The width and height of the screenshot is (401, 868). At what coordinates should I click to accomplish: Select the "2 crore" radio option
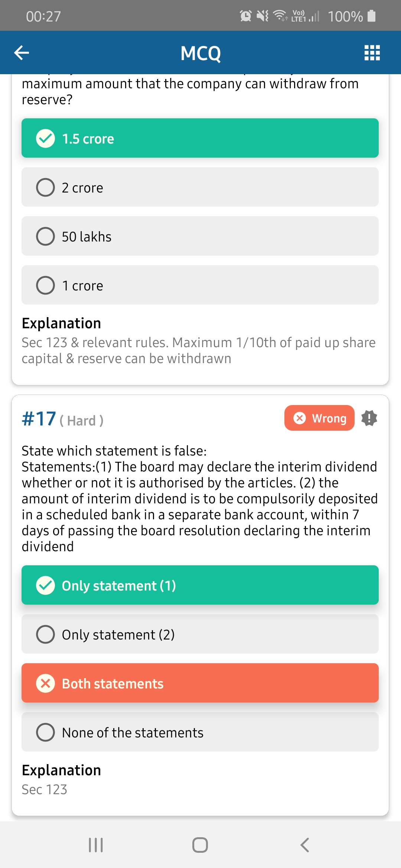point(200,187)
